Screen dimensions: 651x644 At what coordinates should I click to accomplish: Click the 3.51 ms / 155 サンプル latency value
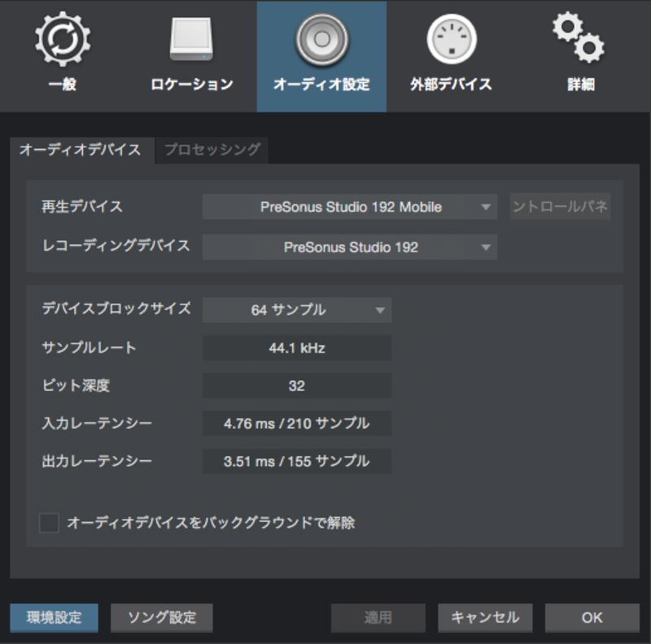click(297, 461)
